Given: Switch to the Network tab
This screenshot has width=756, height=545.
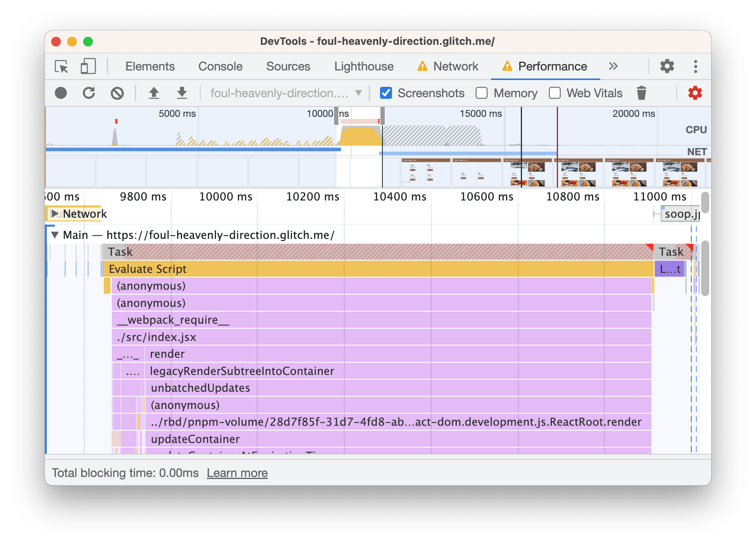Looking at the screenshot, I should tap(456, 66).
